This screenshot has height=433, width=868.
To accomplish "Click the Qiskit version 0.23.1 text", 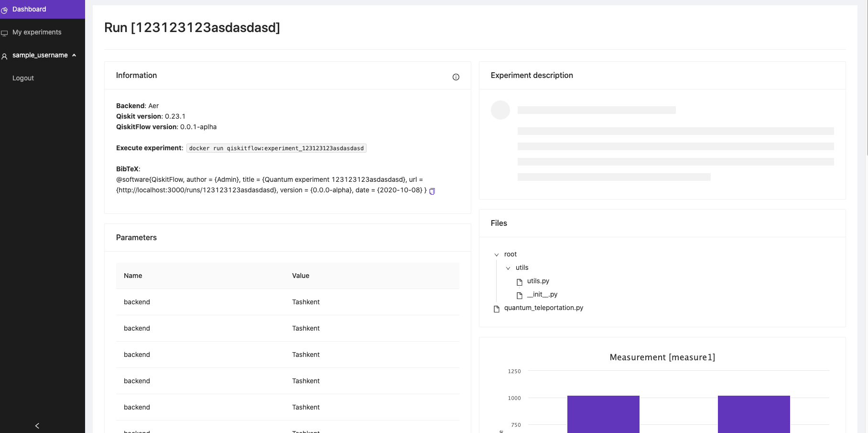I will 151,116.
